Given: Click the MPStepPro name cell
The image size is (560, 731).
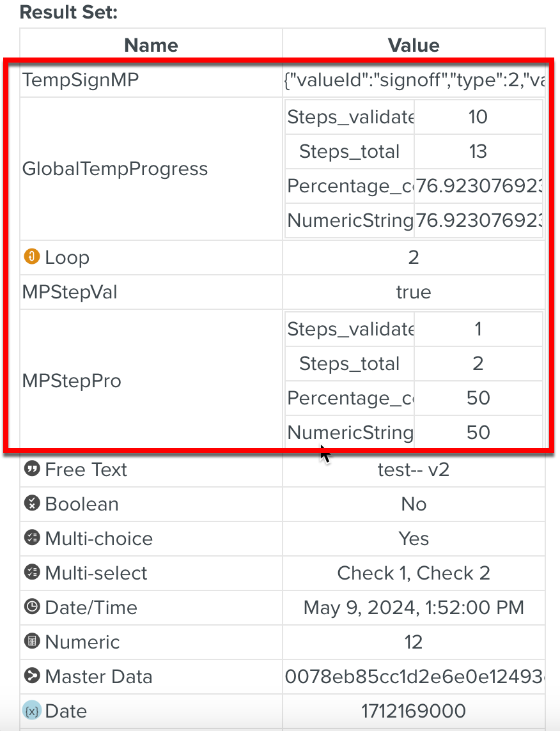Looking at the screenshot, I should coord(72,381).
